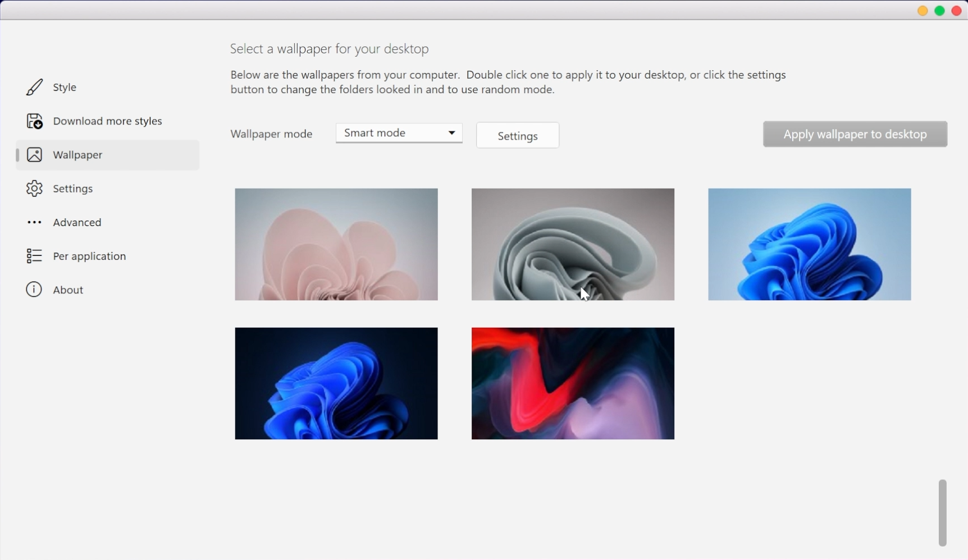Click the About info icon
The image size is (968, 560).
click(34, 290)
